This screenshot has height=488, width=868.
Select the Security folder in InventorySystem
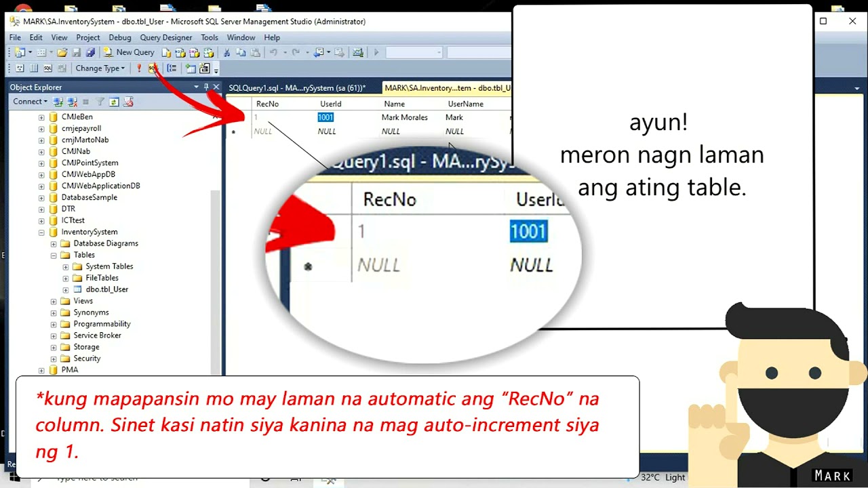coord(87,359)
